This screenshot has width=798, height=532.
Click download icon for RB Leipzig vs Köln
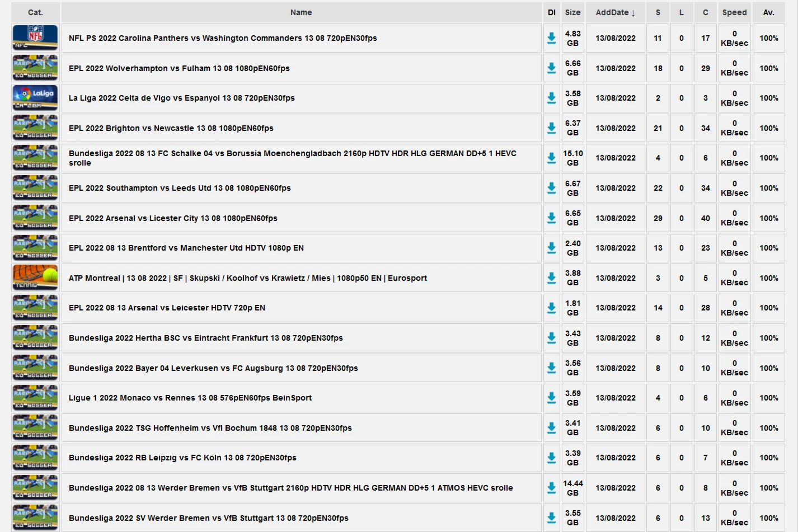[551, 458]
